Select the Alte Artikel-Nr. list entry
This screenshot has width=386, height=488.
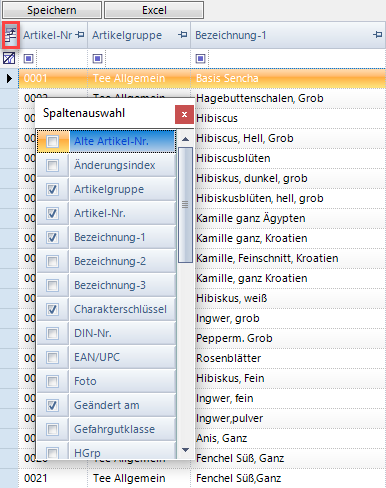(123, 141)
